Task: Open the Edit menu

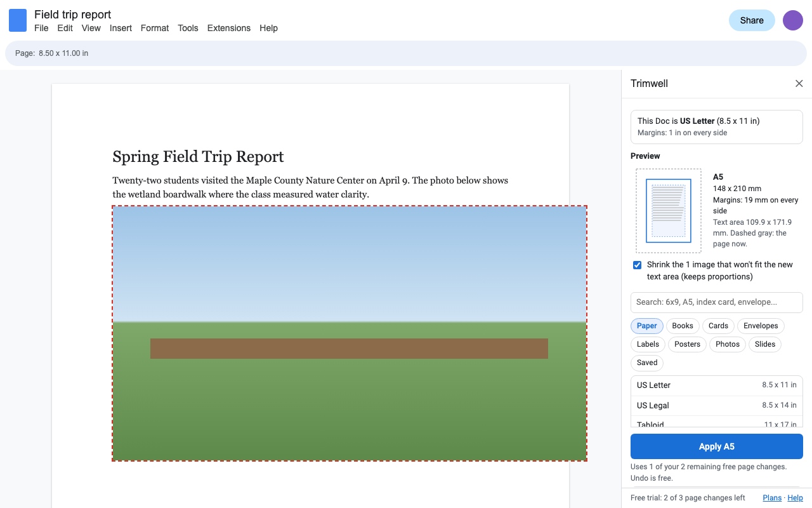Action: click(x=65, y=28)
